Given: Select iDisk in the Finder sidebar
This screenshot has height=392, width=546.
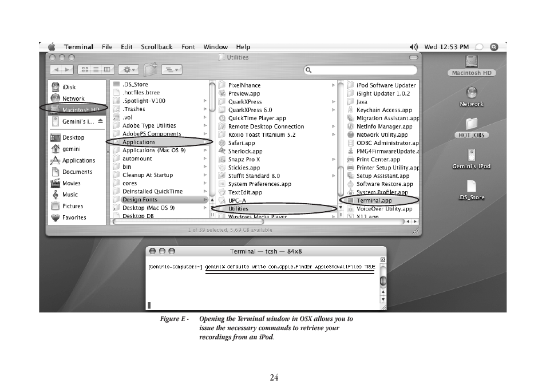Looking at the screenshot, I should [69, 87].
